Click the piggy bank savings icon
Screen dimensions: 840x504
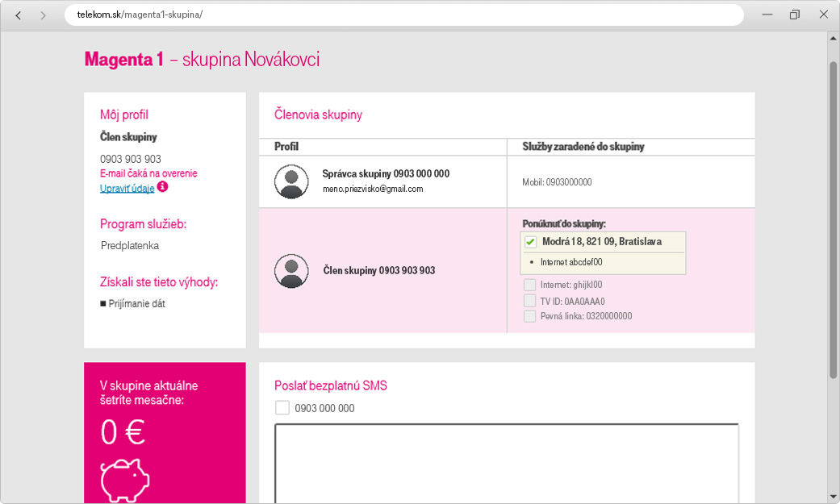(125, 480)
